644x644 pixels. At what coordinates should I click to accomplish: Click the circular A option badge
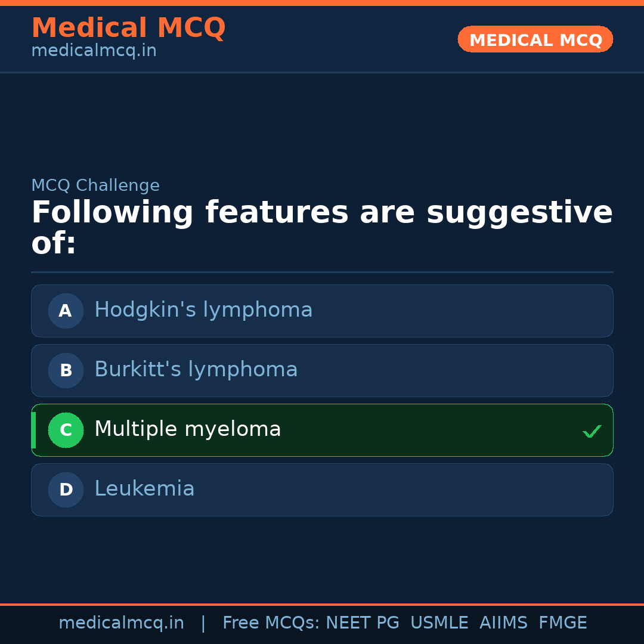(x=65, y=311)
